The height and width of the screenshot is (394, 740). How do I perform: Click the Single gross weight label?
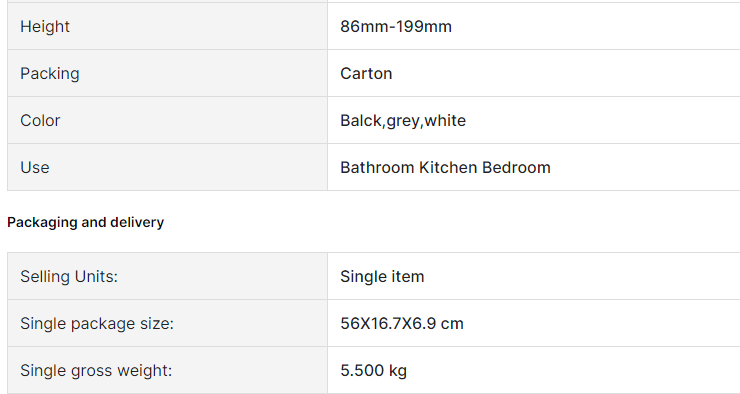tap(96, 371)
